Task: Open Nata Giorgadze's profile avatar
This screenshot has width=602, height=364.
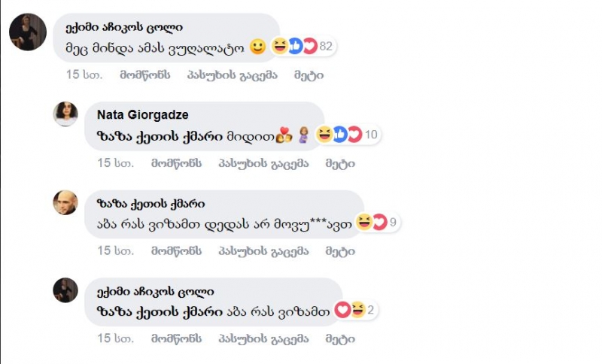Action: (65, 114)
